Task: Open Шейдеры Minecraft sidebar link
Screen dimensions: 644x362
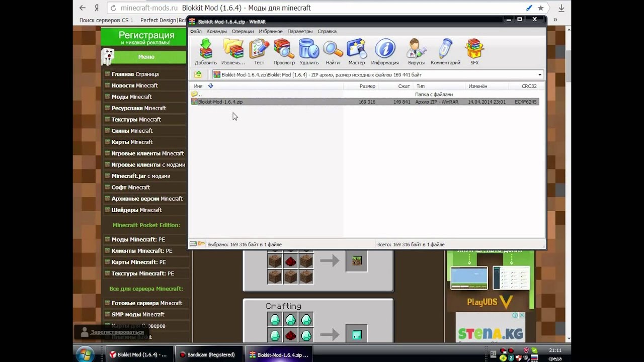Action: click(136, 210)
